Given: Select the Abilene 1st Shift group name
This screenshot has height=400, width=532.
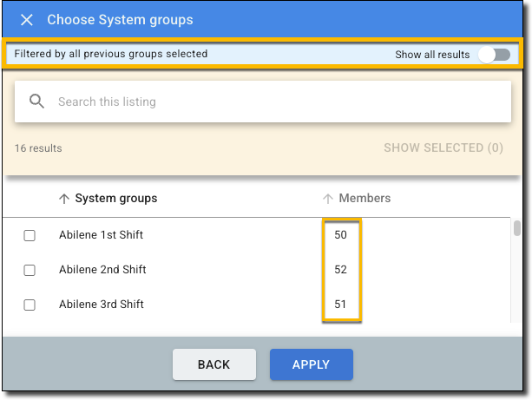Looking at the screenshot, I should coord(101,235).
